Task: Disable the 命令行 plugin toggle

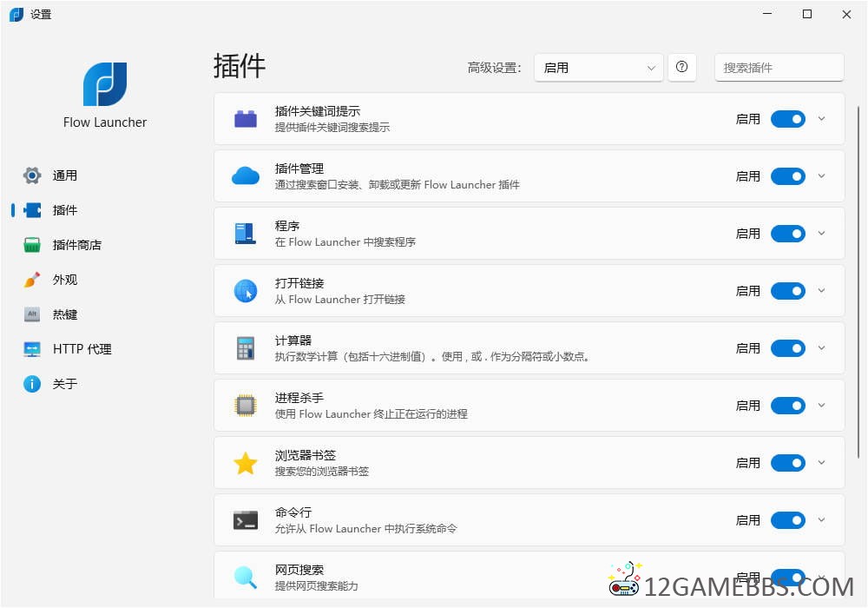Action: (x=788, y=520)
